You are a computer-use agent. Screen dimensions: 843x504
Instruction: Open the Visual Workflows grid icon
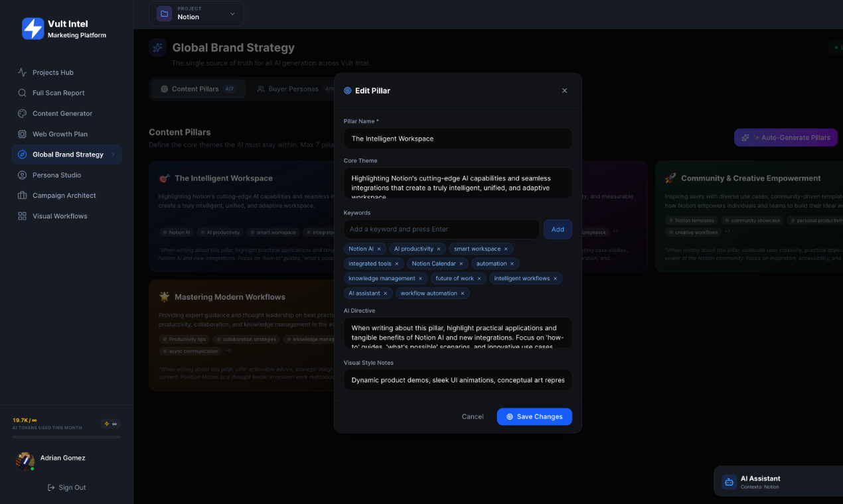pyautogui.click(x=21, y=216)
